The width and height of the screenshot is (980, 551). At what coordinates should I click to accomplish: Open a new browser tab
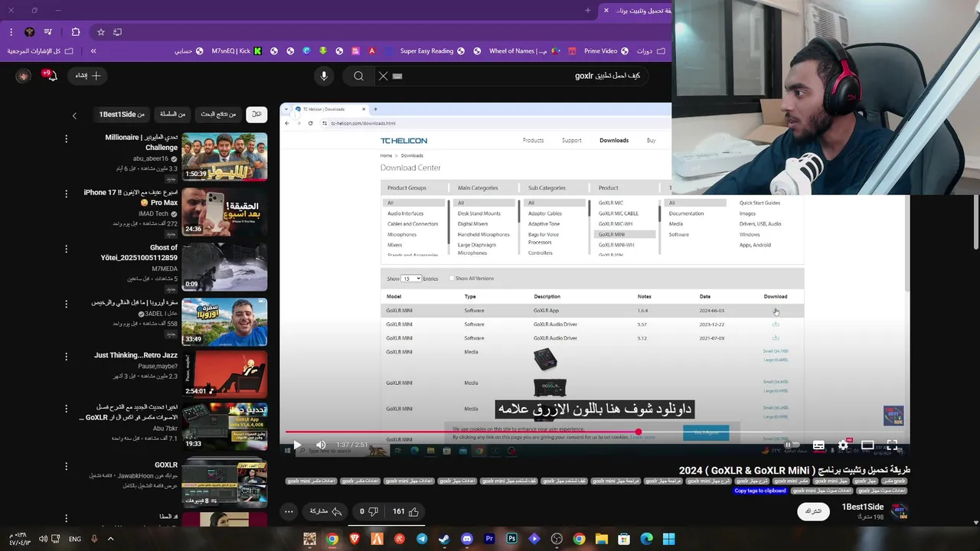click(588, 11)
